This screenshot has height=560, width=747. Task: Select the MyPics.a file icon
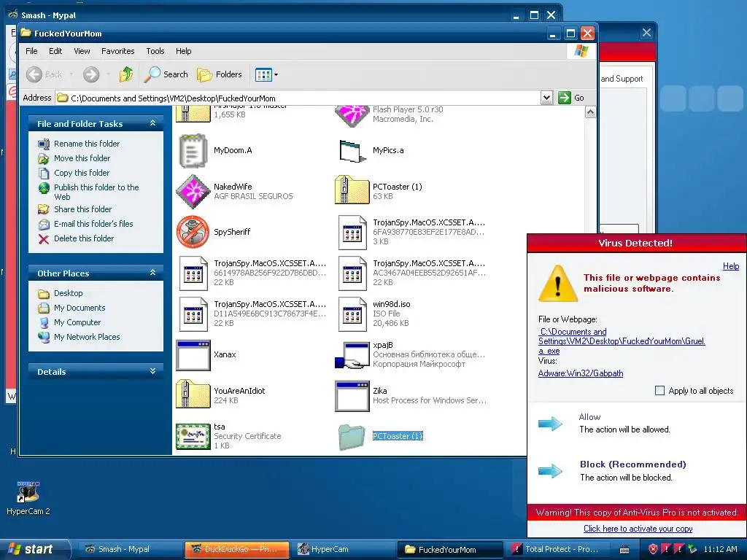pyautogui.click(x=352, y=150)
